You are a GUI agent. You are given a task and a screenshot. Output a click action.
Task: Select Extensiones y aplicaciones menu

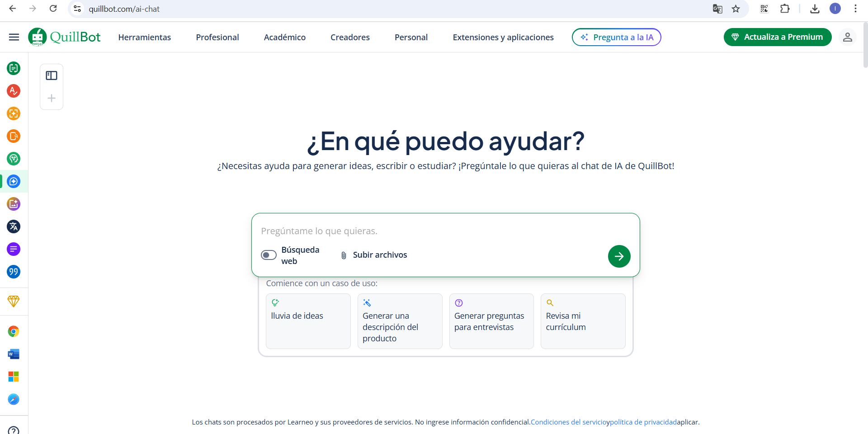pos(503,37)
